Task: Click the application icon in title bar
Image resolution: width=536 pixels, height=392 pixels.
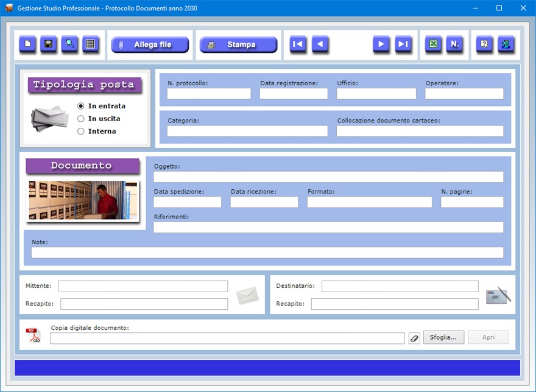Action: tap(9, 8)
